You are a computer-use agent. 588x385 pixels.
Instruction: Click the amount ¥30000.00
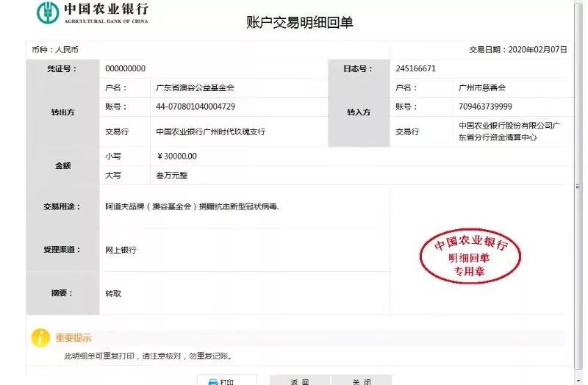click(x=176, y=156)
